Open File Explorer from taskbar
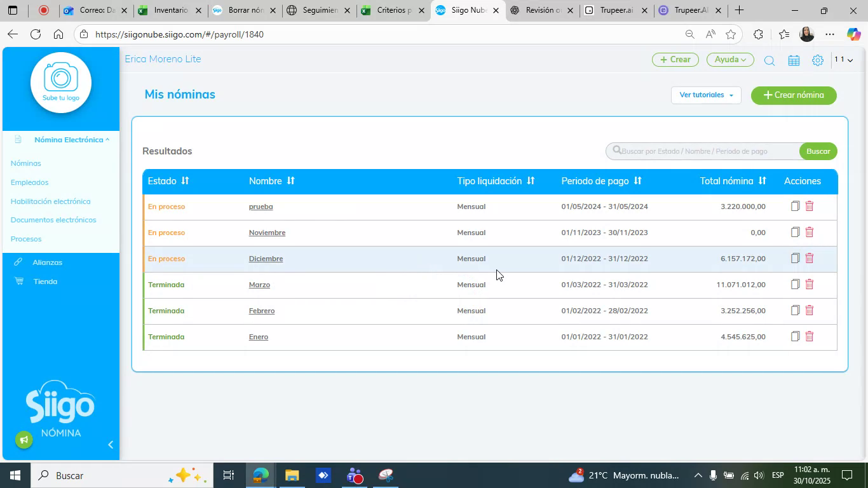This screenshot has width=868, height=488. 292,475
